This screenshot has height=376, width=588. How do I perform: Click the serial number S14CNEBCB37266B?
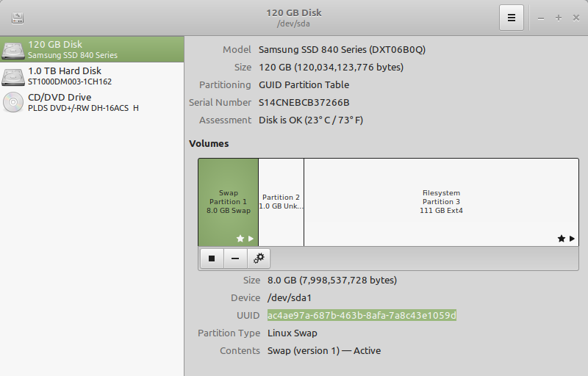(304, 102)
